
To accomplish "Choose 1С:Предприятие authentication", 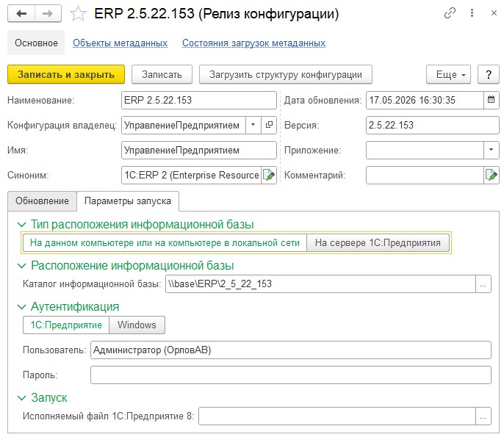I will pos(66,325).
